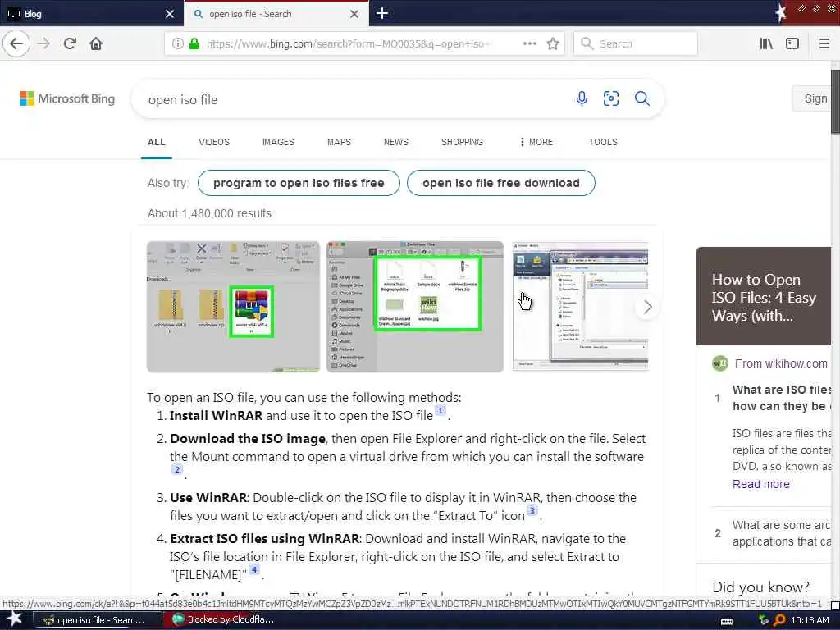Screen dimensions: 840x630
Task: Bookmark this page with the star
Action: tap(553, 44)
